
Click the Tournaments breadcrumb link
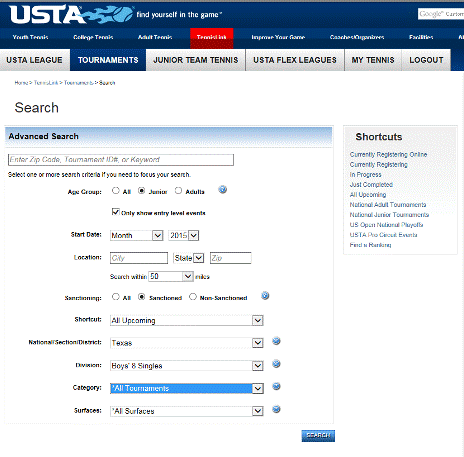click(79, 83)
